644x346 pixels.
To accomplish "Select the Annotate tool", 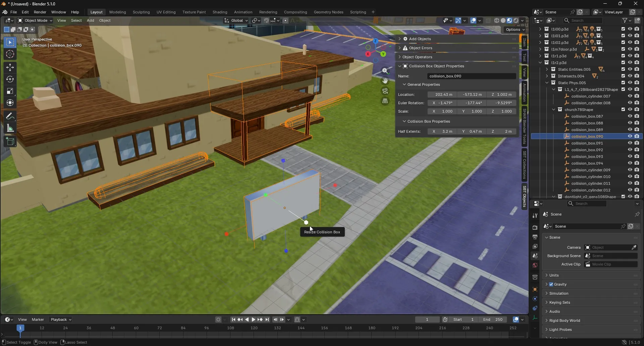I will tap(10, 116).
